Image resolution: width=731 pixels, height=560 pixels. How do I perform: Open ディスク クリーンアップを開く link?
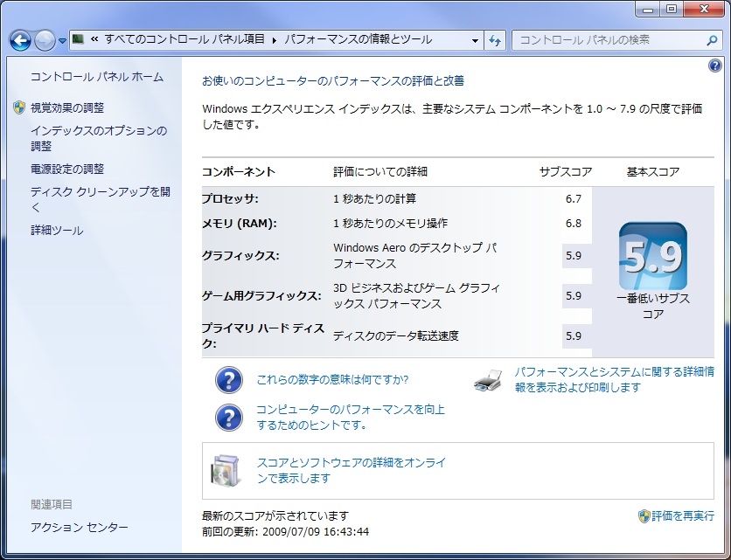[101, 199]
